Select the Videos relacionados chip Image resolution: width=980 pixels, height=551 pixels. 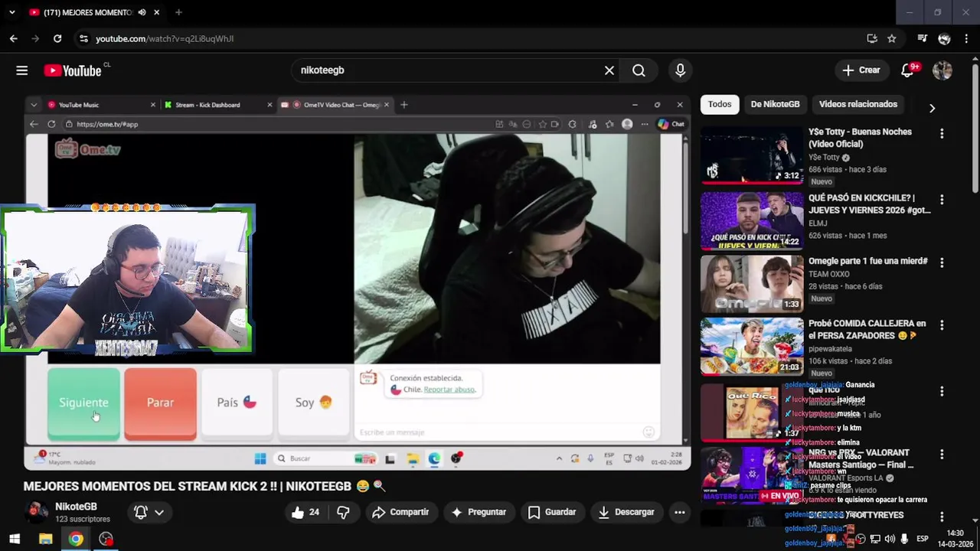pos(858,104)
